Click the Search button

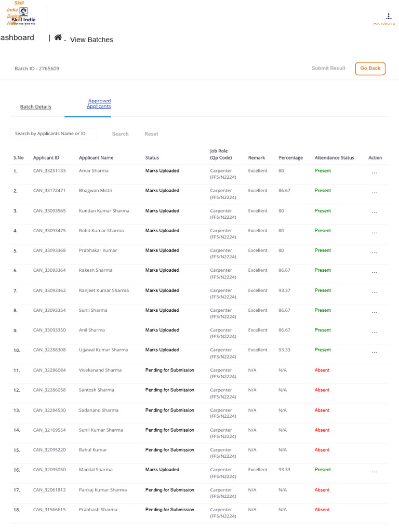(120, 134)
